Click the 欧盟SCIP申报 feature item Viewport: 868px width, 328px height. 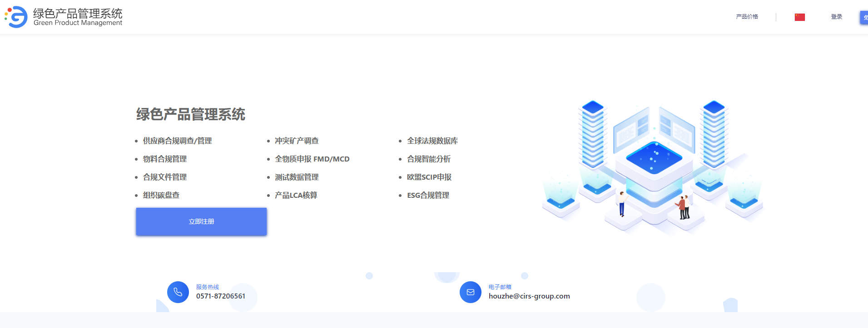[429, 177]
